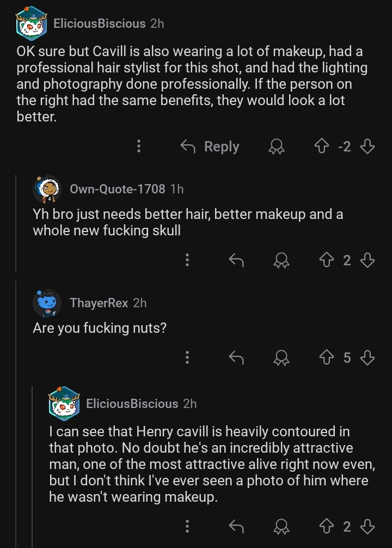Upvote ThayerRex's comment

coord(328,357)
